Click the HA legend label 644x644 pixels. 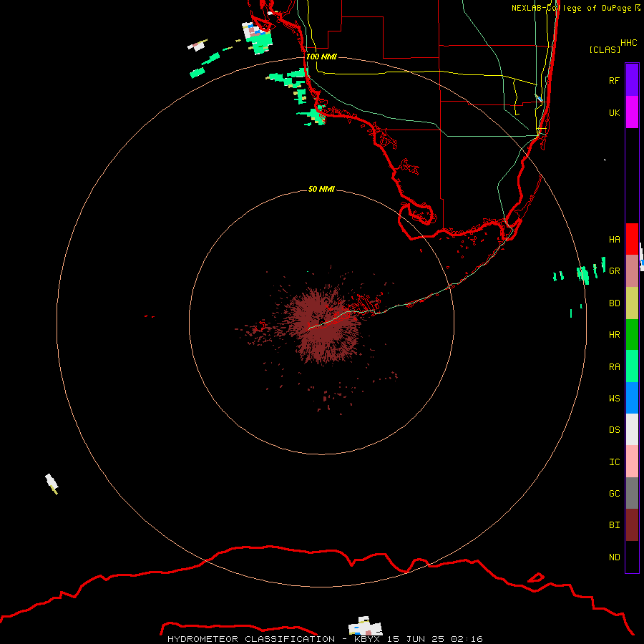614,239
